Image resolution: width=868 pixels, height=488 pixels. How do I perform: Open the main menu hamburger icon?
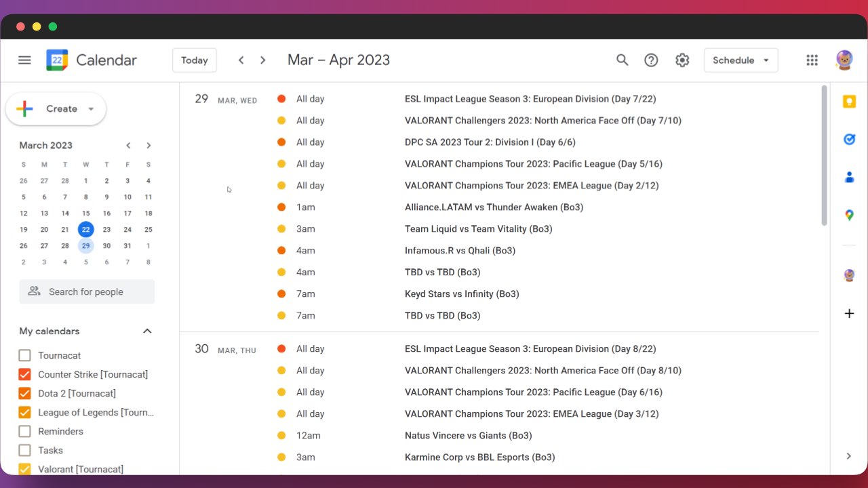(x=24, y=60)
